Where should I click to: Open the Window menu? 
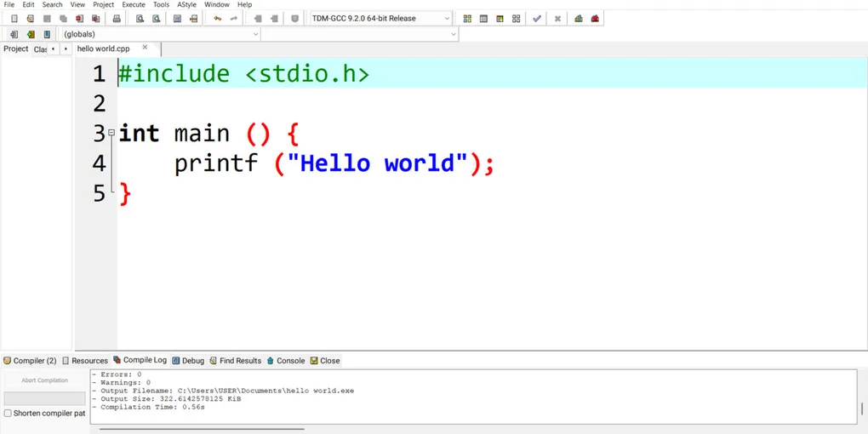[216, 4]
